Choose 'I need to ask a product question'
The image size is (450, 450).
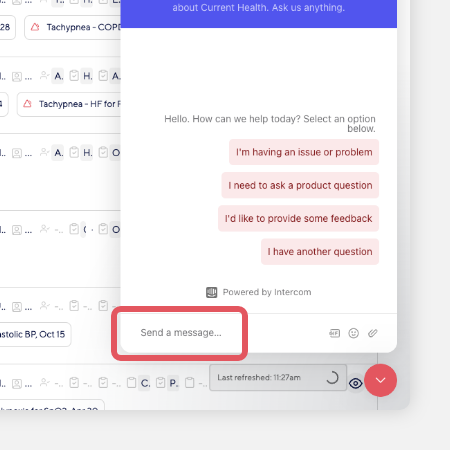coord(300,185)
